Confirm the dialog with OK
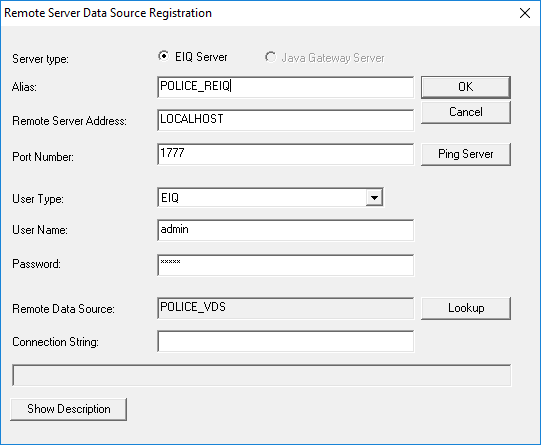The width and height of the screenshot is (541, 445). click(465, 87)
